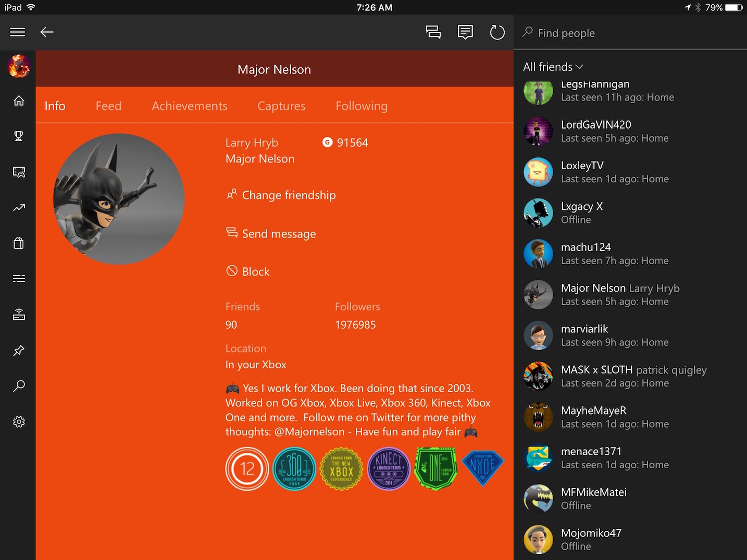This screenshot has height=560, width=747.
Task: Select friend marviarlik
Action: coord(630,335)
